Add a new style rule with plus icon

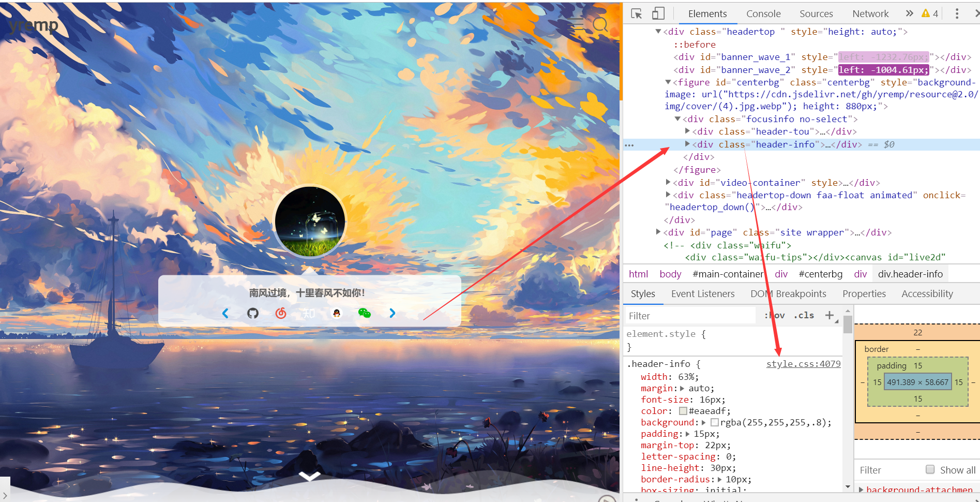pos(830,315)
